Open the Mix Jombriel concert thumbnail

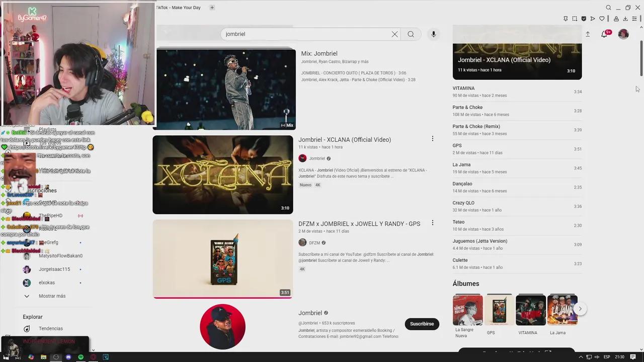point(225,88)
